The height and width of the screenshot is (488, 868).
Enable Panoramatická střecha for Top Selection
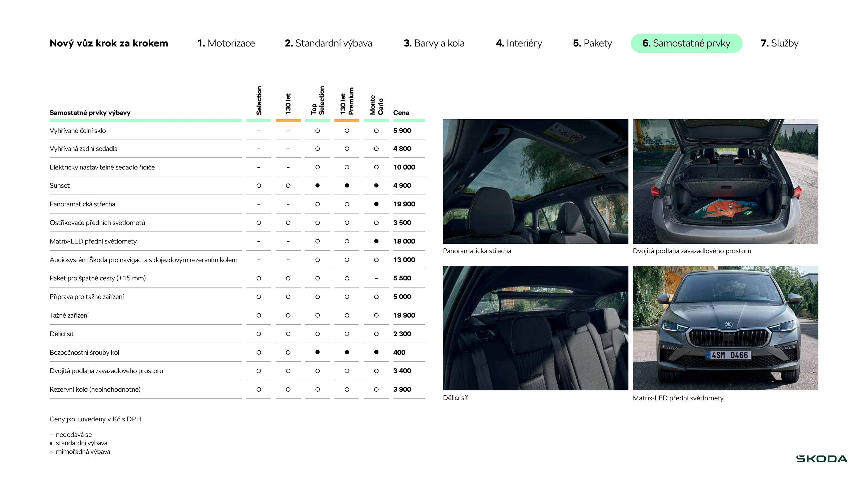[x=317, y=204]
